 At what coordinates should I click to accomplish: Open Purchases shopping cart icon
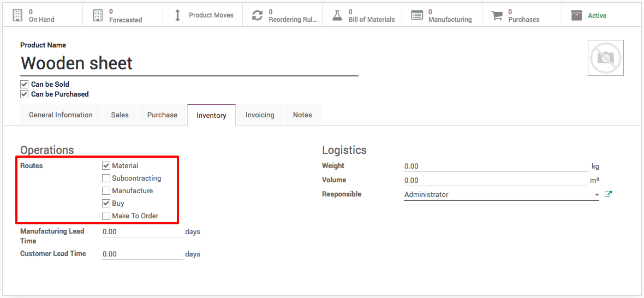[x=497, y=16]
